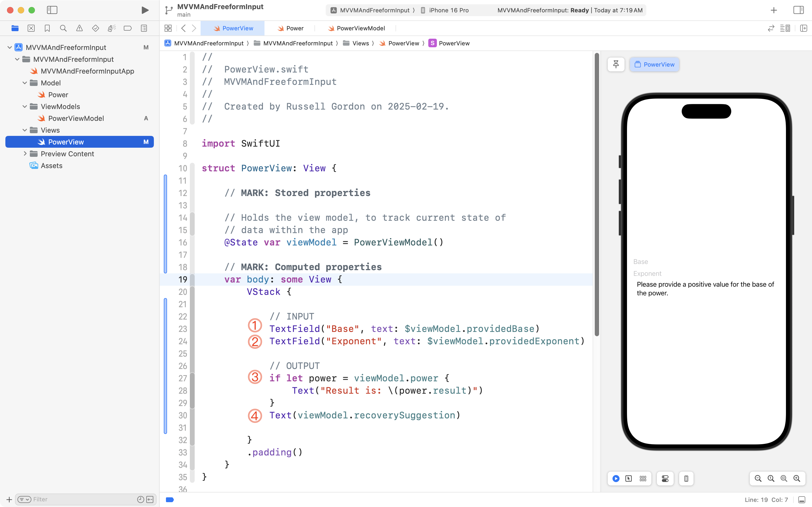Toggle the left navigator sidebar
The image size is (812, 507).
(x=52, y=10)
